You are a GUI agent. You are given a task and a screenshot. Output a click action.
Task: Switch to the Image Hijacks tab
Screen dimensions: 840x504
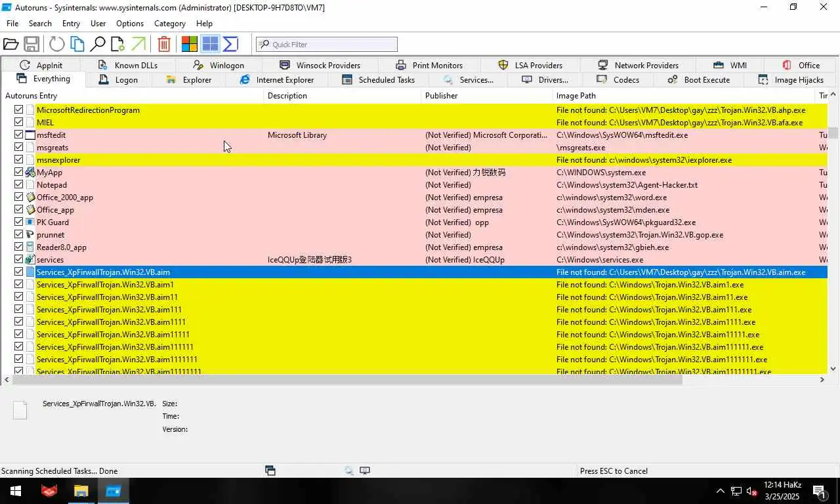point(790,79)
